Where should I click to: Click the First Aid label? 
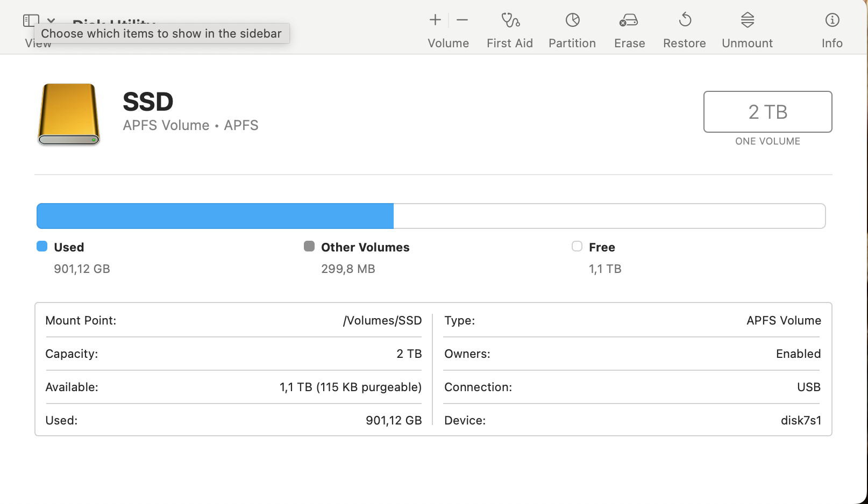click(510, 43)
